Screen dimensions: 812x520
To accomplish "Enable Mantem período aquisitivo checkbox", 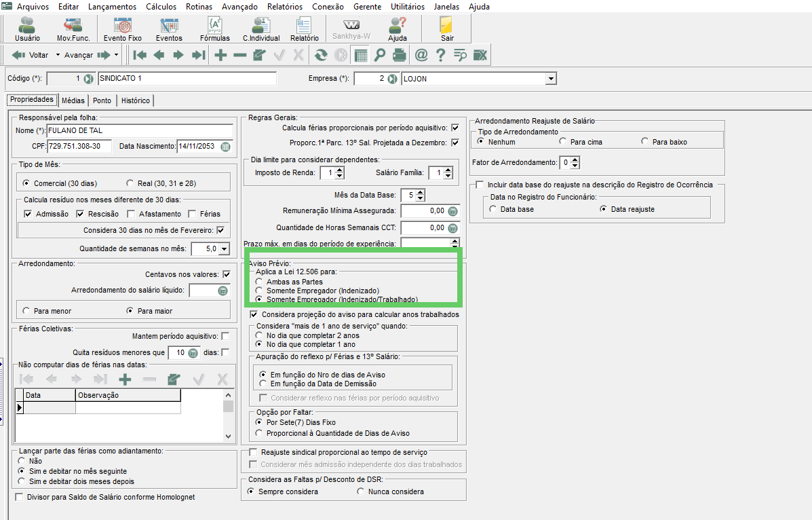I will (x=225, y=336).
